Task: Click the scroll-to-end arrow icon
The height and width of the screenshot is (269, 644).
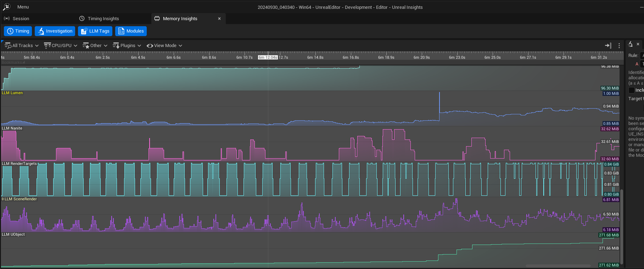Action: pos(608,46)
